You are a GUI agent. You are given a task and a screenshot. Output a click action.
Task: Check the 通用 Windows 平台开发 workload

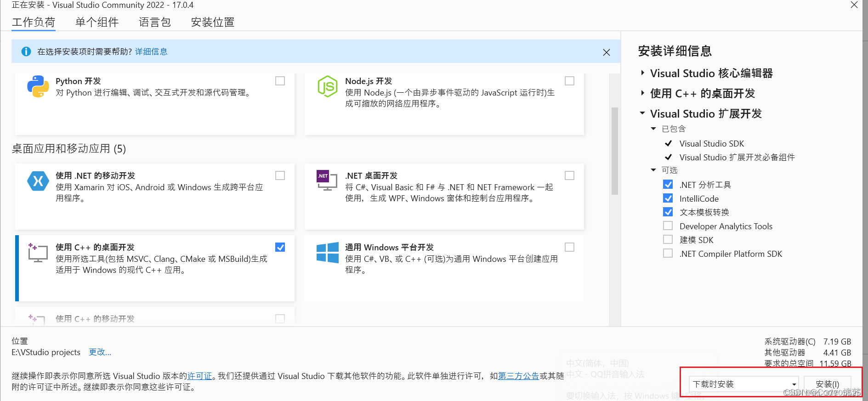pos(569,247)
